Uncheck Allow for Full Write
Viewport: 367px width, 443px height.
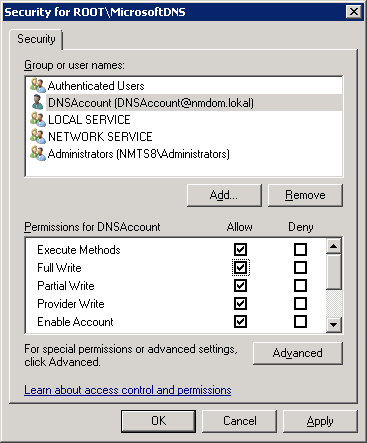pos(240,267)
